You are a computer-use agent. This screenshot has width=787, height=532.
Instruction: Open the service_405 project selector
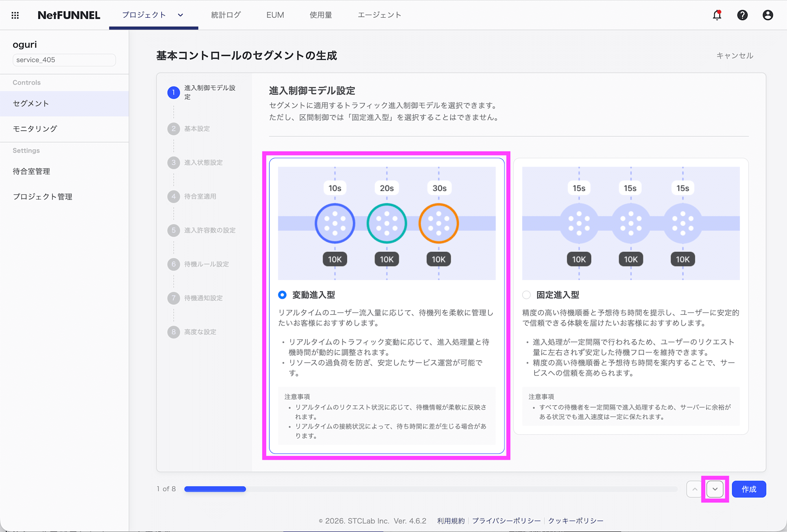click(64, 60)
